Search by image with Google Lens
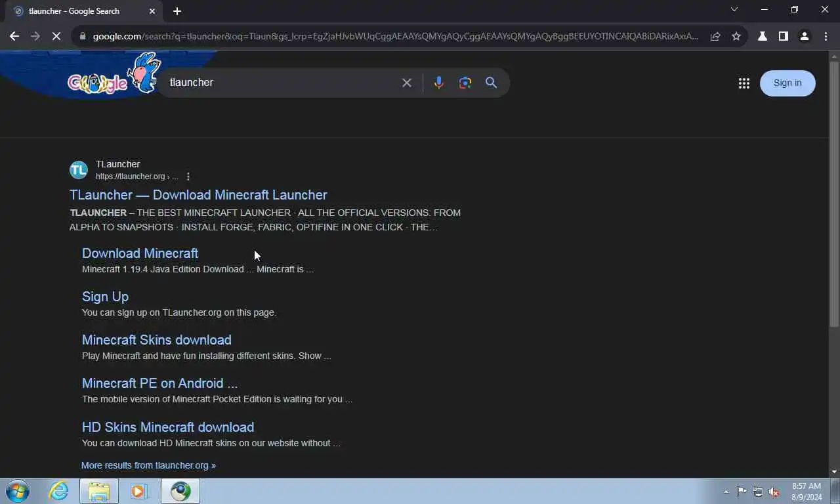Screen dimensions: 840x504 [x=465, y=83]
